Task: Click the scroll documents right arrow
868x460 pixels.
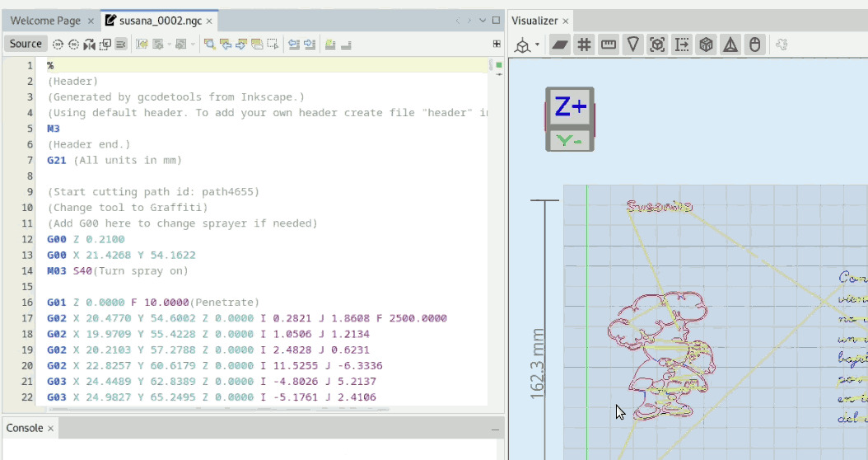Action: click(469, 21)
